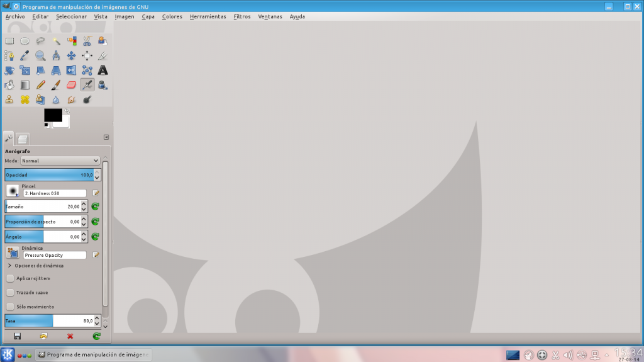Select the Clone stamp tool
This screenshot has height=362, width=644.
click(9, 99)
